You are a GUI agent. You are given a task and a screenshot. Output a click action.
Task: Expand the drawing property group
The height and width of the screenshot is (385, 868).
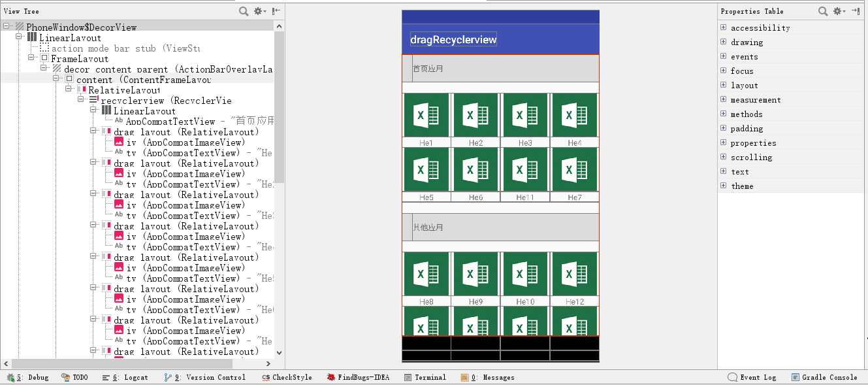point(723,42)
